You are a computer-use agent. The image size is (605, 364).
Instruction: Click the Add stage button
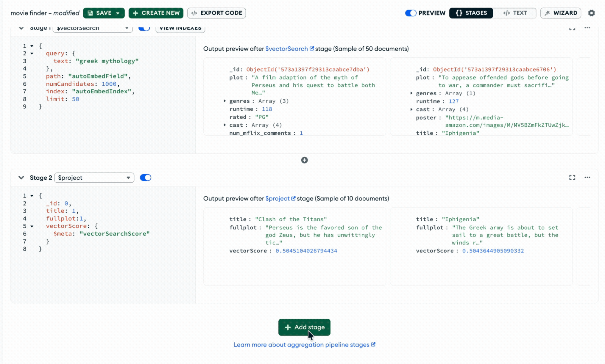[x=304, y=327]
